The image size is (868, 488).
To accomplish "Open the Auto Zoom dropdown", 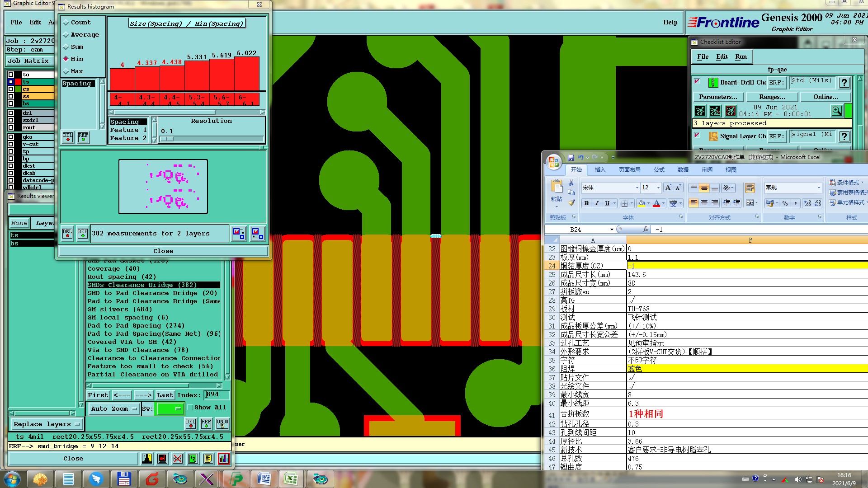I will [113, 408].
